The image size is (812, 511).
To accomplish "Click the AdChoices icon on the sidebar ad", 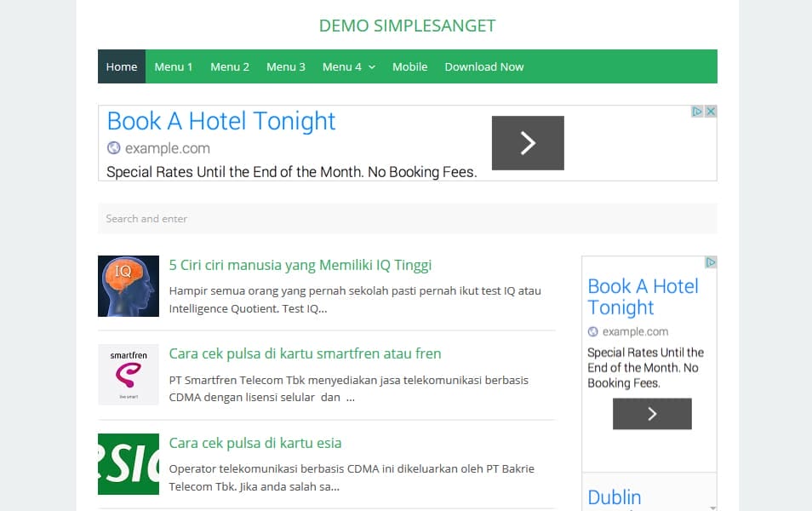I will click(x=710, y=262).
